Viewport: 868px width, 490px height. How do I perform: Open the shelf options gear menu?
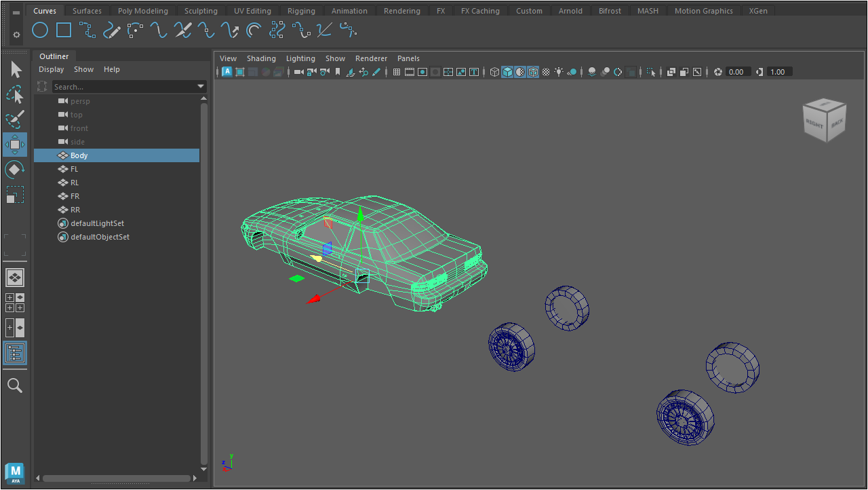coord(16,34)
